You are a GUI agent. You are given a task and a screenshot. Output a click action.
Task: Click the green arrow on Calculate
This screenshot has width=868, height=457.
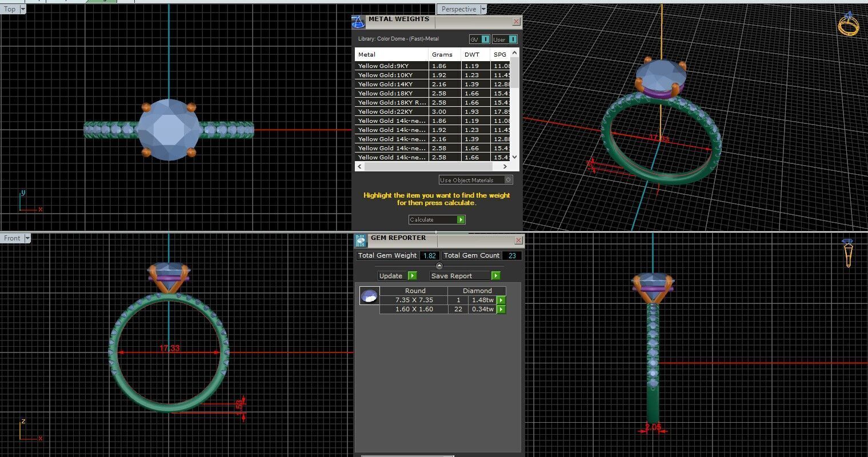[461, 220]
